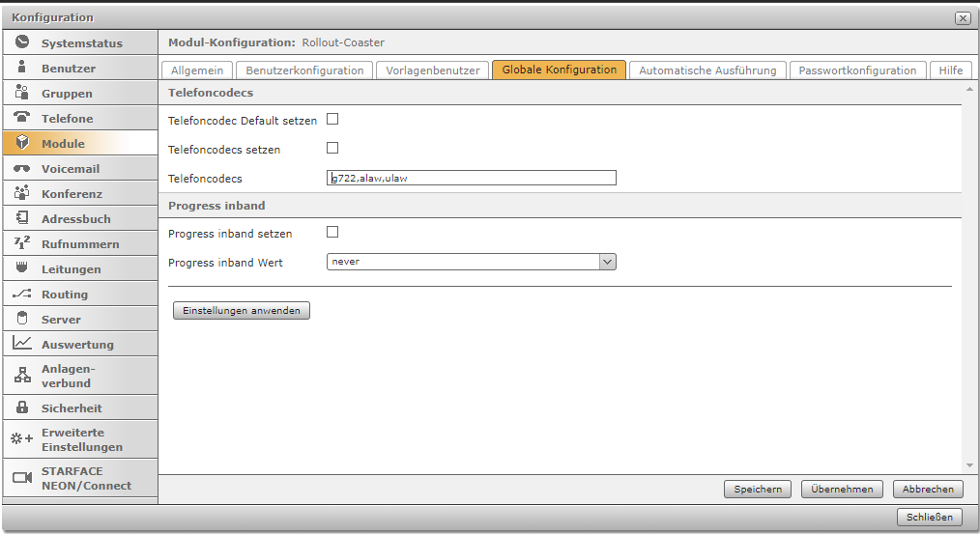Open the Progress inband Wert dropdown
Image resolution: width=980 pixels, height=534 pixels.
607,262
